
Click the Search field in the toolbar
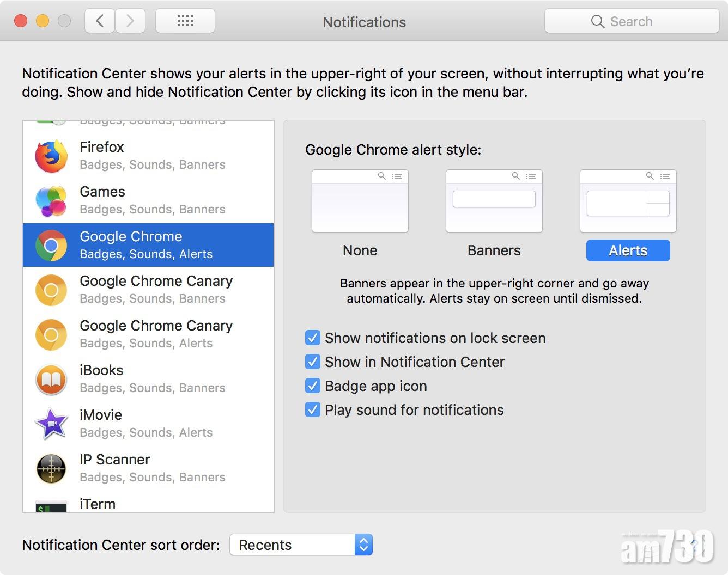[632, 21]
